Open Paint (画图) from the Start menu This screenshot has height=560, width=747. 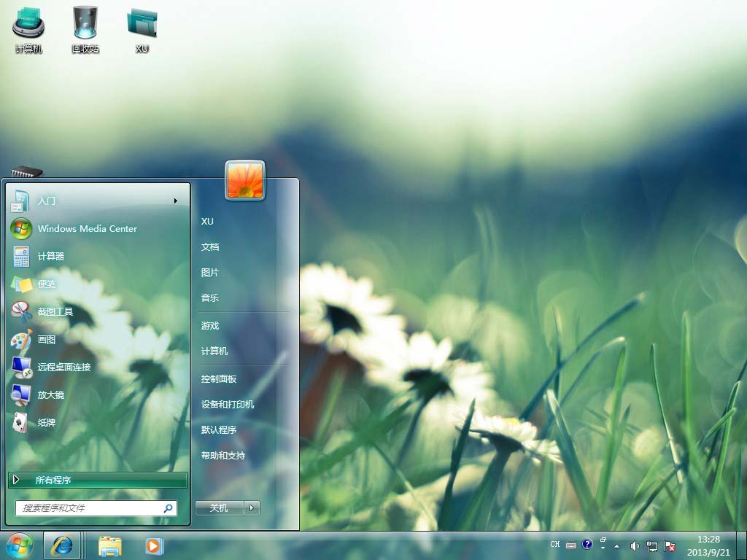pyautogui.click(x=47, y=339)
